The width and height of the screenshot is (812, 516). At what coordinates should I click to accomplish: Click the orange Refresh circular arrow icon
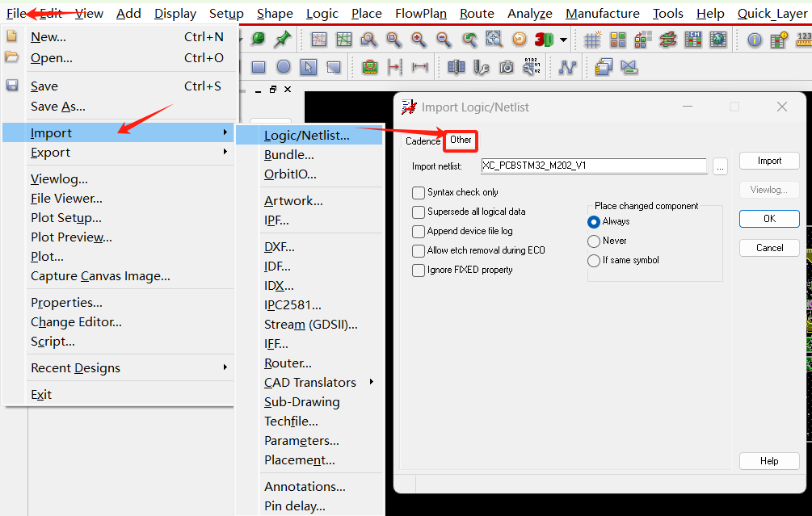click(519, 40)
